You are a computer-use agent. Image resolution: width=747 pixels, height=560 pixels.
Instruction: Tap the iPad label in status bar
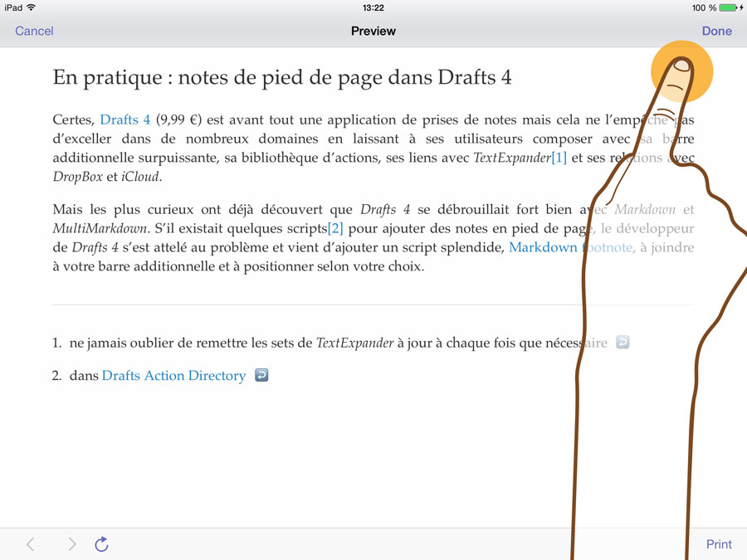(13, 7)
